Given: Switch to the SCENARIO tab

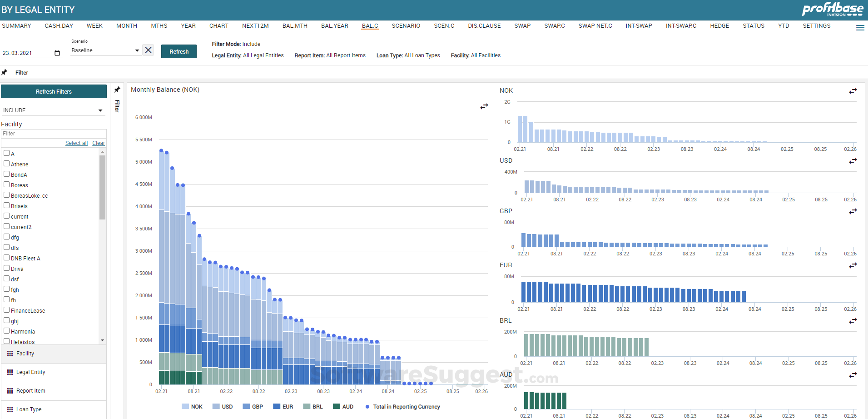Looking at the screenshot, I should pyautogui.click(x=406, y=26).
